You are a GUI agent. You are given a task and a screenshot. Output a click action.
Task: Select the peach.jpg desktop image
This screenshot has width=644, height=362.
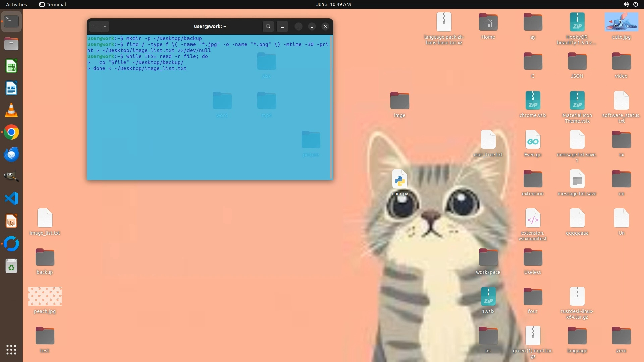click(x=45, y=296)
